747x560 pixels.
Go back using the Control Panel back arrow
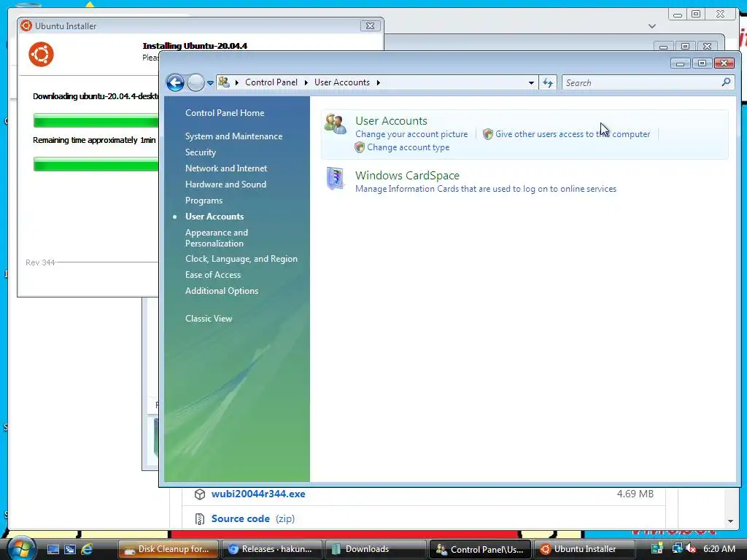pos(175,83)
